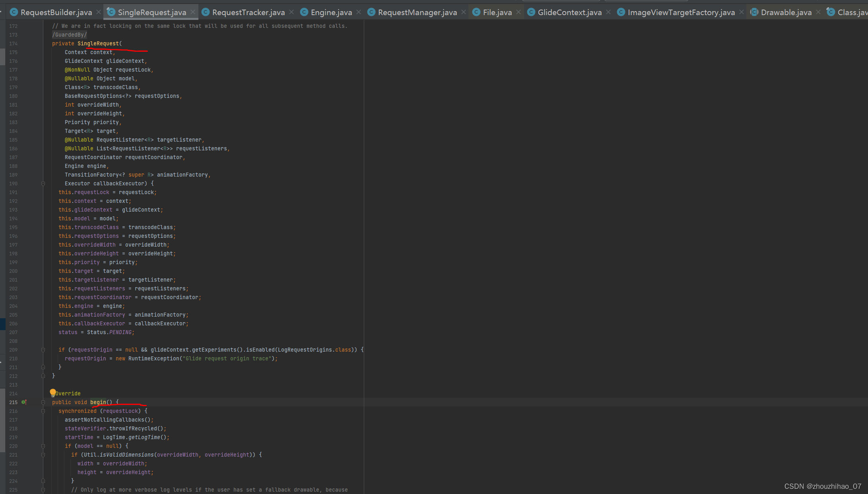
Task: Collapse the isValidDimensions if block at line 221
Action: (x=43, y=455)
